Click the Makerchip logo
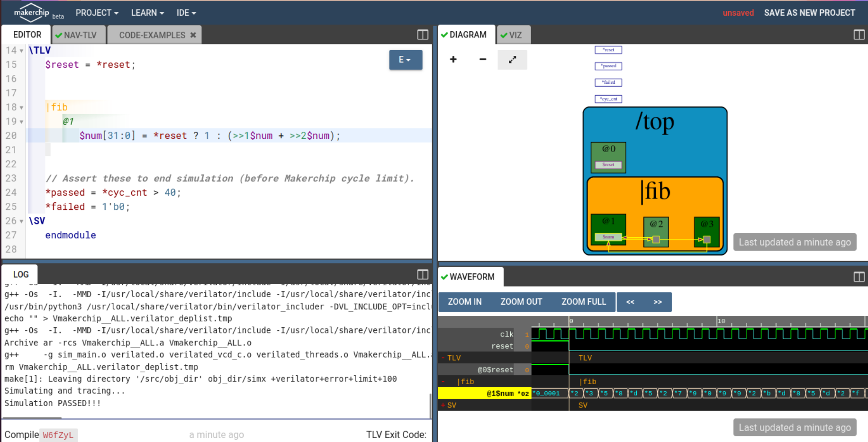868x442 pixels. [31, 13]
